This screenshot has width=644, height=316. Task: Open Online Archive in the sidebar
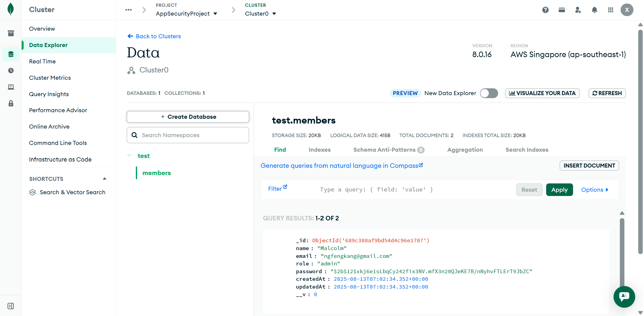[x=49, y=127]
